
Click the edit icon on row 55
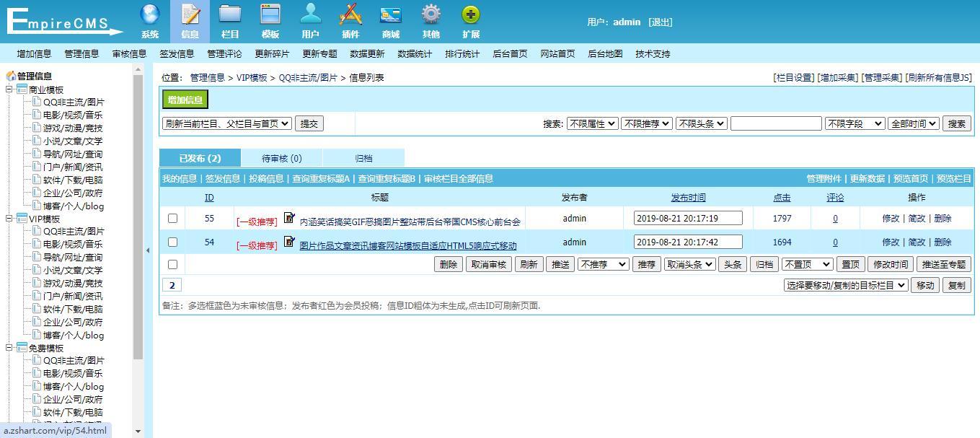pyautogui.click(x=289, y=217)
